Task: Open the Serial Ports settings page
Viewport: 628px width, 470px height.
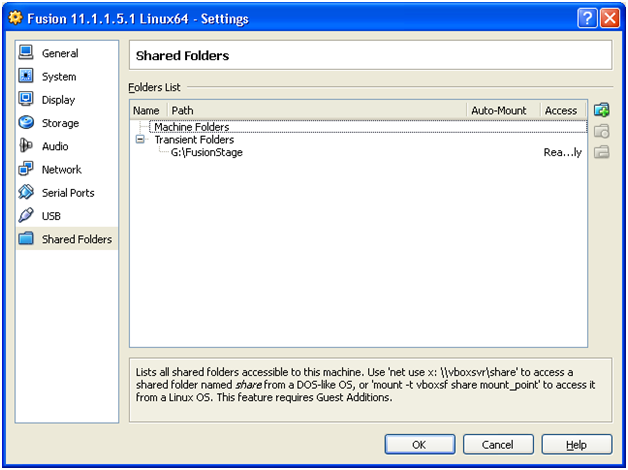Action: 67,192
